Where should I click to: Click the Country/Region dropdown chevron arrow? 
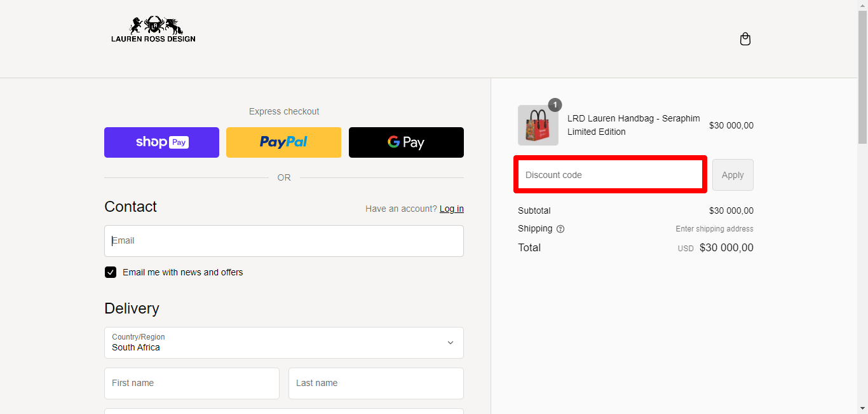pyautogui.click(x=450, y=343)
